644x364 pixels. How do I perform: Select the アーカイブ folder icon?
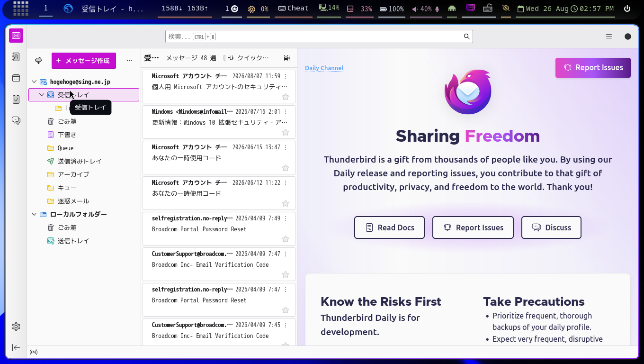point(51,174)
